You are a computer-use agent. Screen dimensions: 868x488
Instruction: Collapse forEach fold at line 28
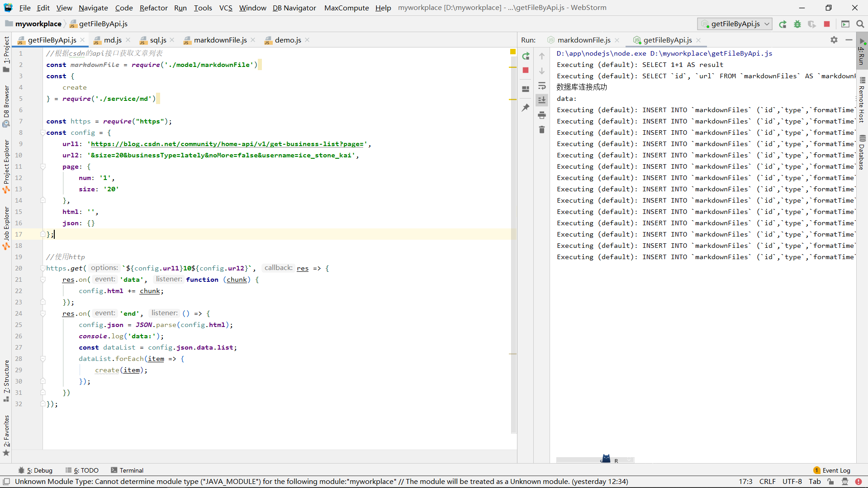[x=43, y=359]
